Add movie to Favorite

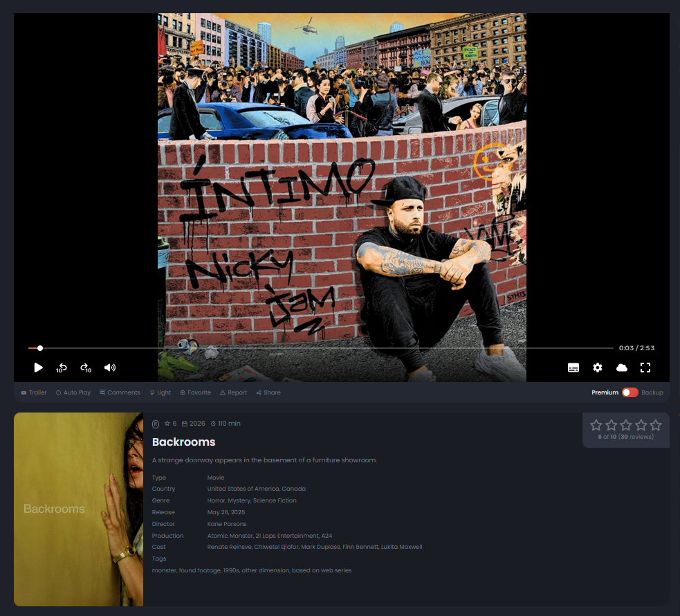pos(196,392)
